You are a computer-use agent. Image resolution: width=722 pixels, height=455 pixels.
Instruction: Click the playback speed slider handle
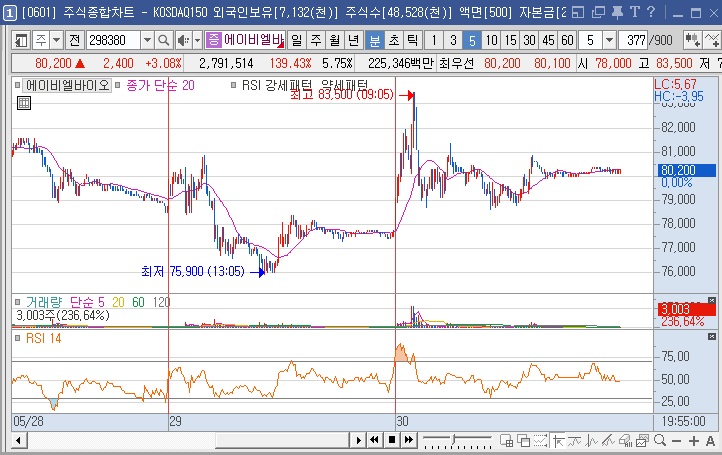coord(454,439)
